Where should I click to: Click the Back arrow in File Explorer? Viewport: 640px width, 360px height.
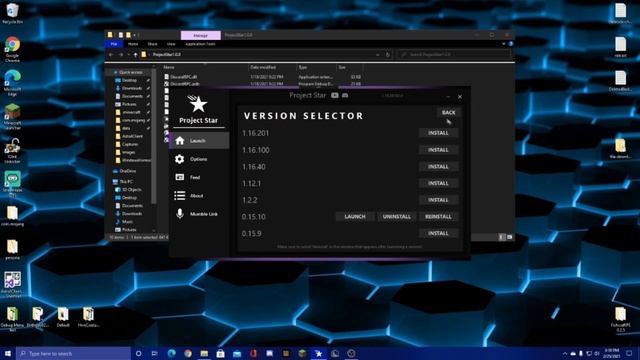(111, 54)
